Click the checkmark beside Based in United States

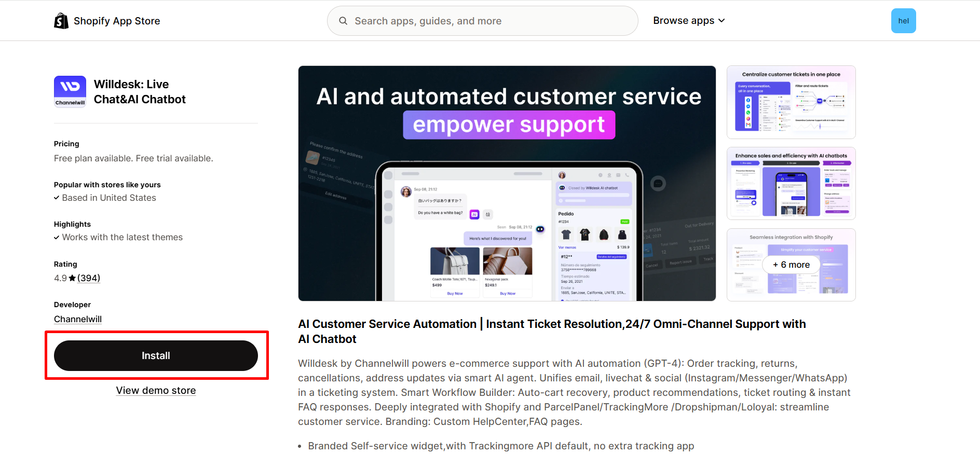[57, 198]
